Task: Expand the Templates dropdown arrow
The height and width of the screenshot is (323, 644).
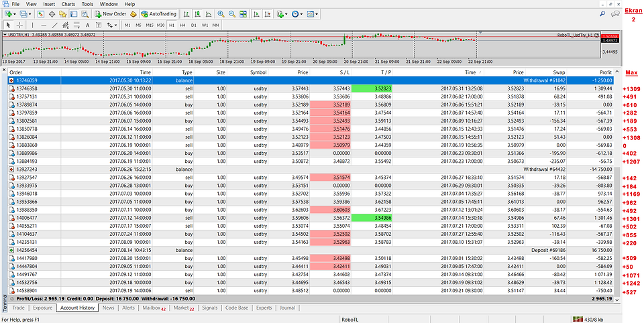Action: tap(316, 14)
